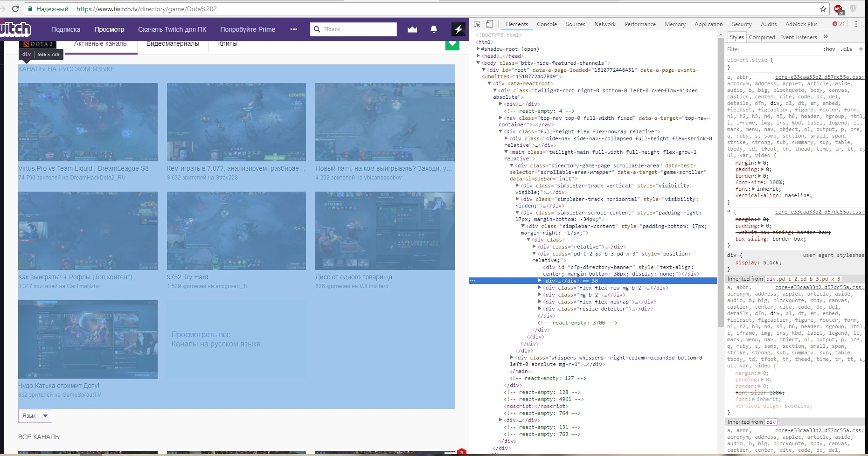Screen dimensions: 868x456
Task: Click stream title 9752 Try Hard
Action: pyautogui.click(x=187, y=277)
